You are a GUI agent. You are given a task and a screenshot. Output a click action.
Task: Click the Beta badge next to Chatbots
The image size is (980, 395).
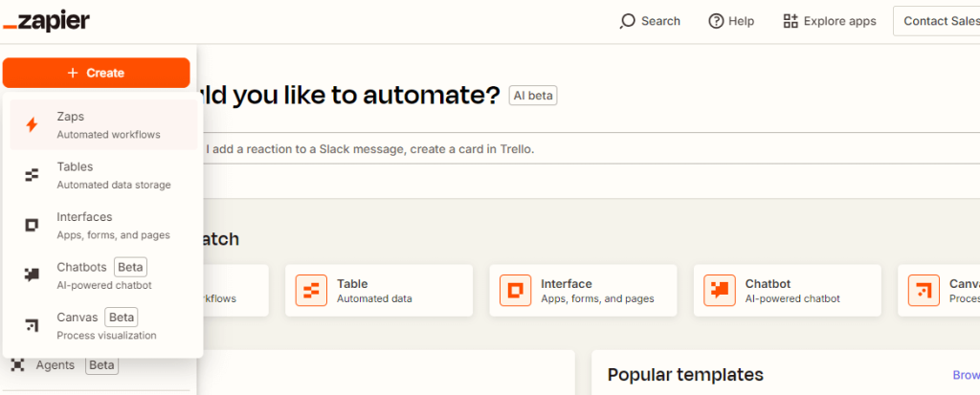(130, 268)
